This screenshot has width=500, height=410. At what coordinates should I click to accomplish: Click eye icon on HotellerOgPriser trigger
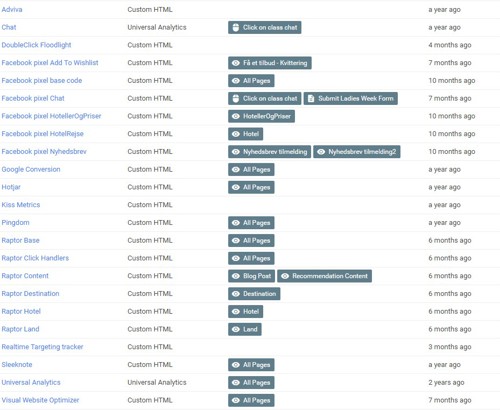(x=236, y=116)
